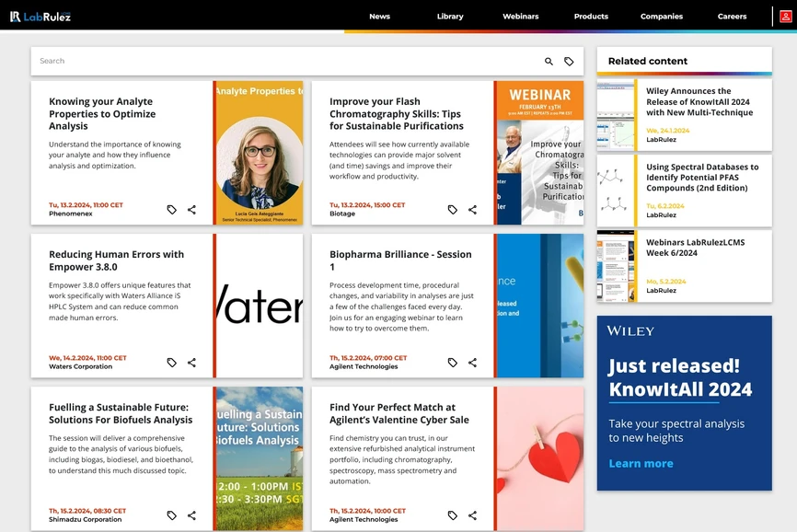Click the blue Biopharma Brilliance thumbnail
Viewport: 797px width, 532px height.
540,306
